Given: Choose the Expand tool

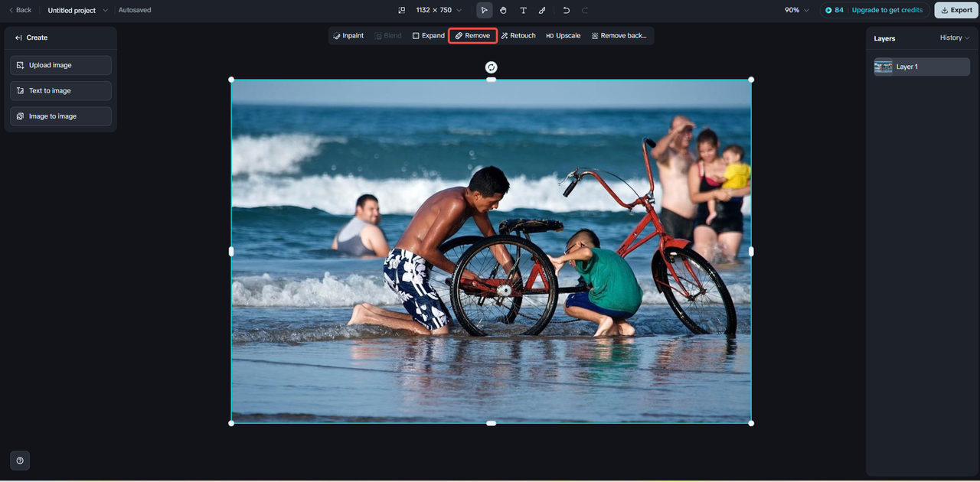Looking at the screenshot, I should tap(428, 36).
